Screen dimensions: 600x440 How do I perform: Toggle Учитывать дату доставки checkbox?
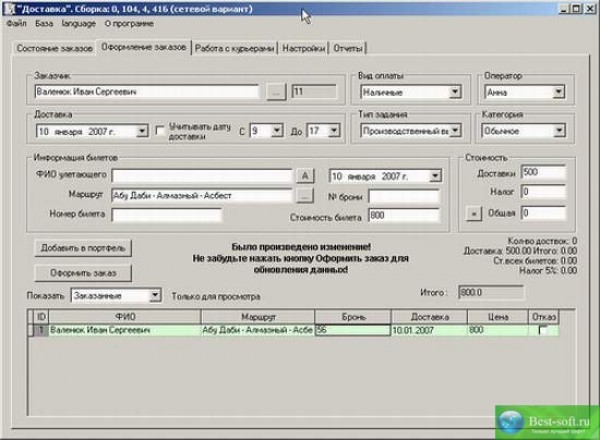coord(160,130)
